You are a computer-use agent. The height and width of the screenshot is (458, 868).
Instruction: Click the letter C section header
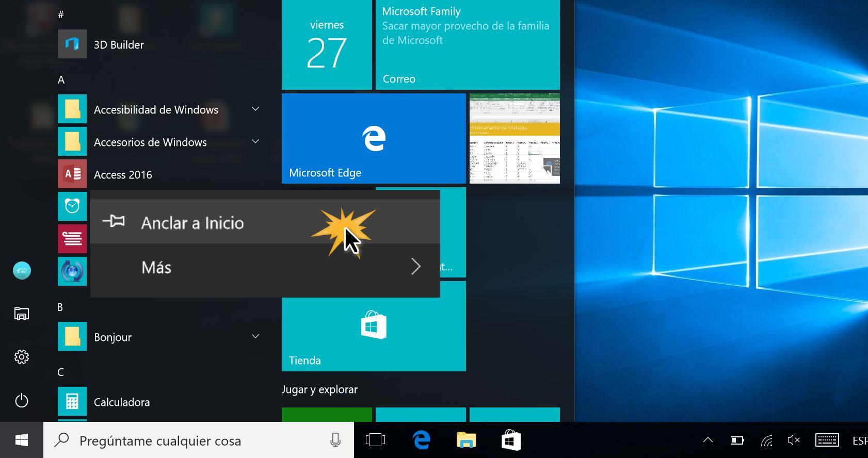click(x=60, y=372)
